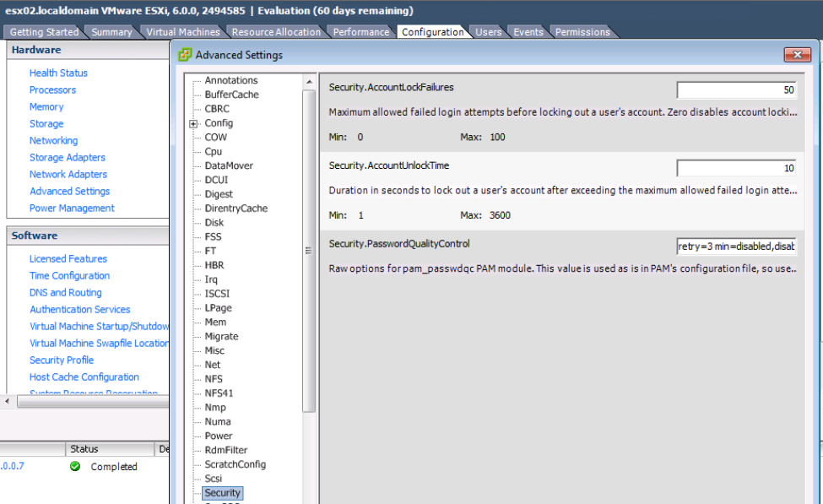This screenshot has height=504, width=823.
Task: Click the green Completed status icon
Action: click(75, 466)
